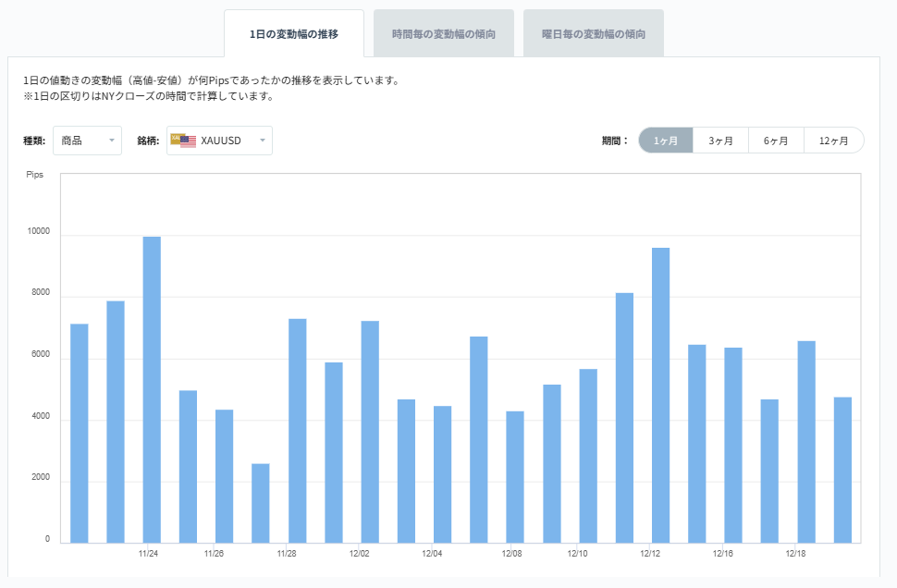Switch the period to 12ヶ月
This screenshot has width=897, height=588.
point(831,140)
